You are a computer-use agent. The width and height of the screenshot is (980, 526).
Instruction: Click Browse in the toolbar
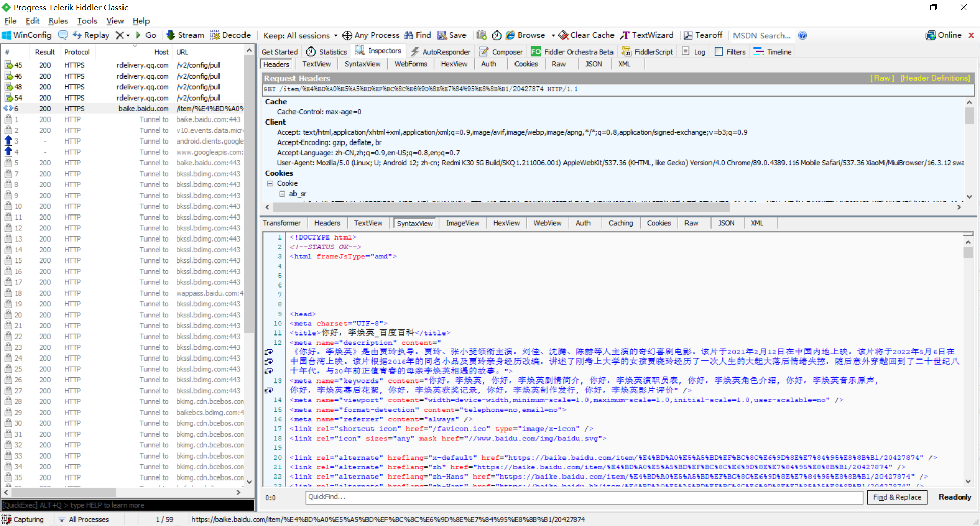pyautogui.click(x=525, y=35)
